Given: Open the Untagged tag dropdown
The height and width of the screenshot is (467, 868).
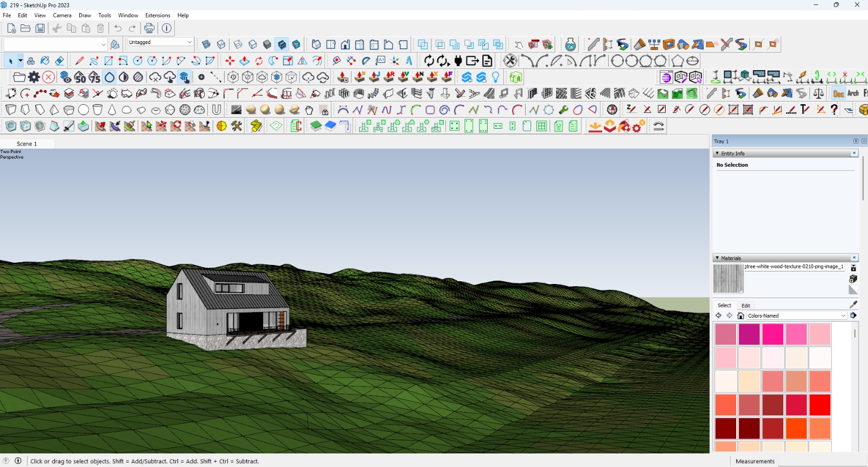Looking at the screenshot, I should point(160,42).
